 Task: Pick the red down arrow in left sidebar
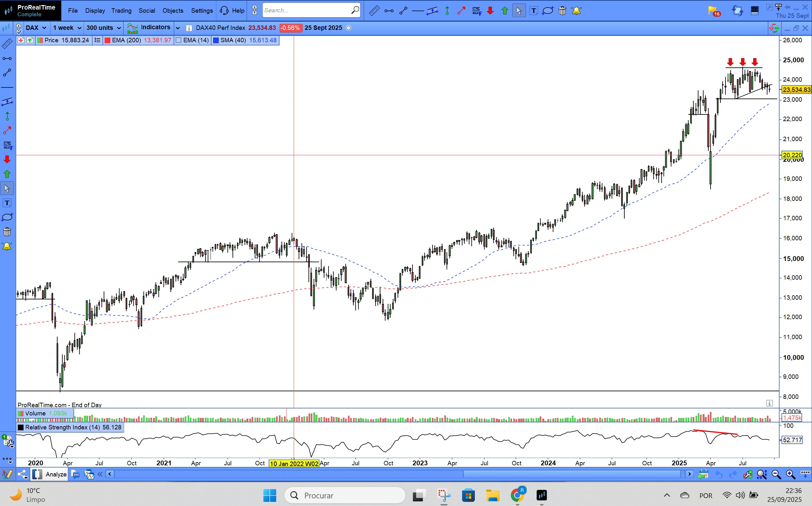7,159
